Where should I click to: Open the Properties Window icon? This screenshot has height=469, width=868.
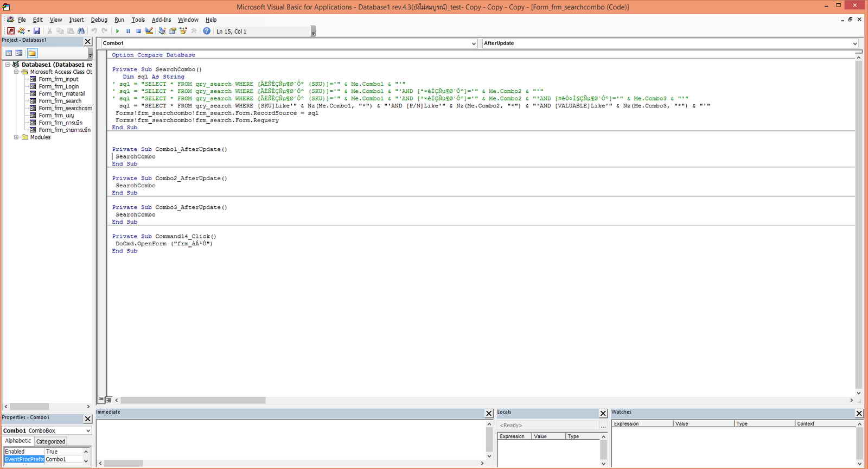click(173, 31)
